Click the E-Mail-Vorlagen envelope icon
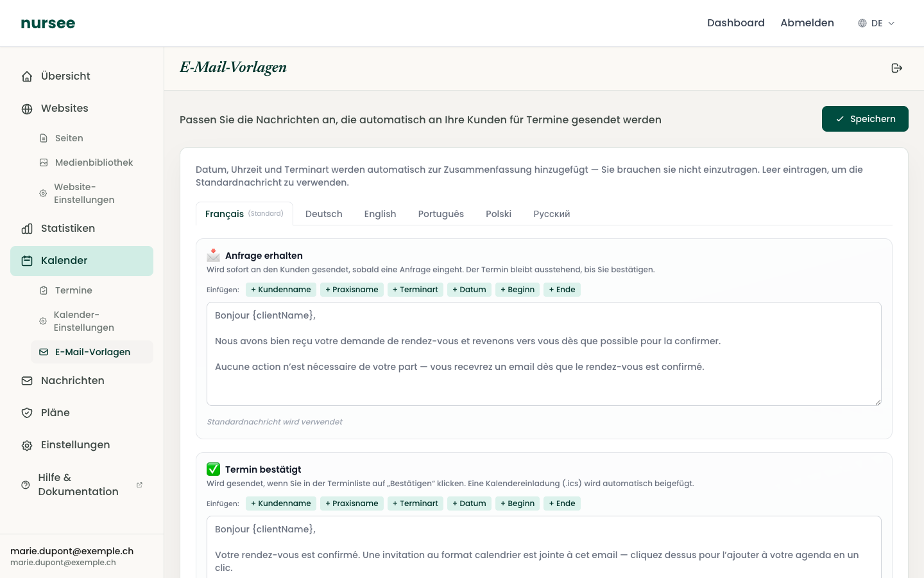Viewport: 924px width, 578px height. 44,352
